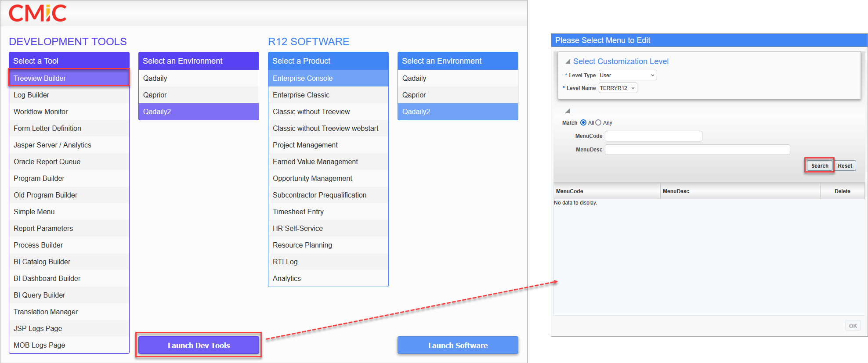
Task: Click the Reset button
Action: tap(845, 165)
